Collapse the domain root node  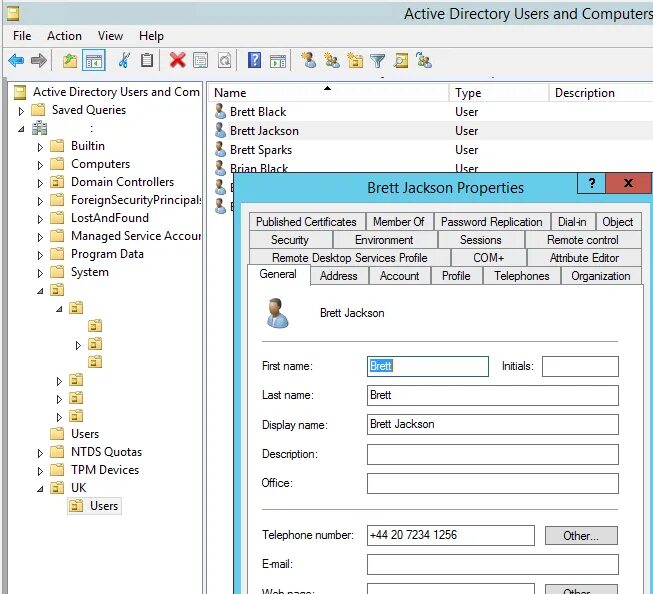21,129
